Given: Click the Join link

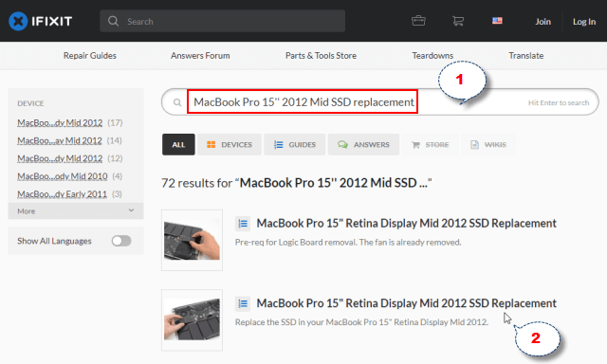Looking at the screenshot, I should pyautogui.click(x=543, y=21).
